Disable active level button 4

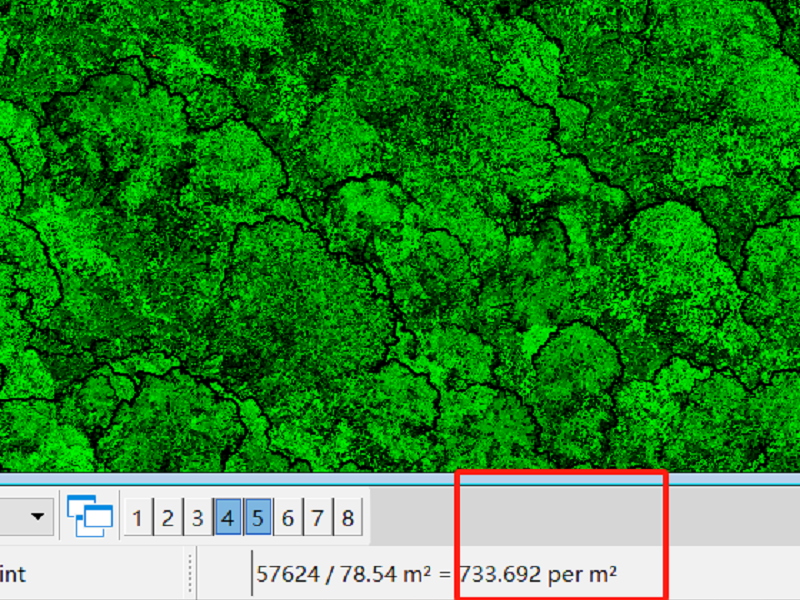pos(227,518)
